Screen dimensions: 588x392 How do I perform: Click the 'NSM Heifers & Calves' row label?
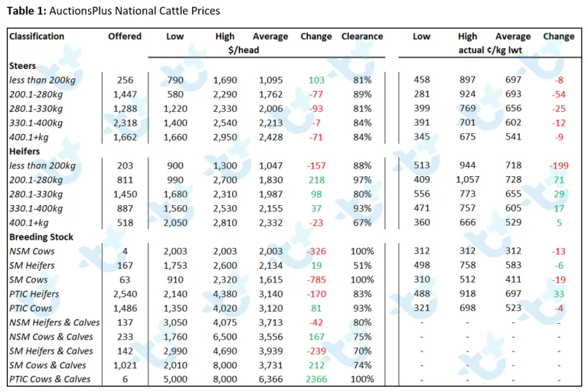coord(55,322)
